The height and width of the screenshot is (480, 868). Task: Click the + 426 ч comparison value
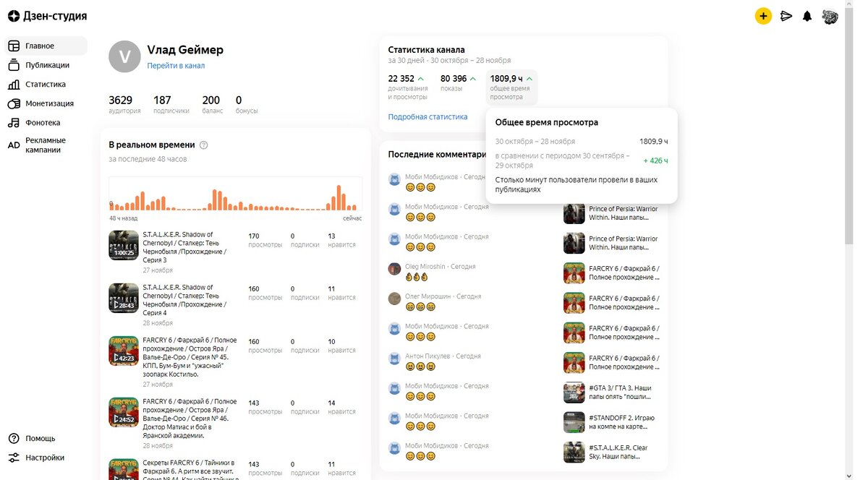point(655,160)
